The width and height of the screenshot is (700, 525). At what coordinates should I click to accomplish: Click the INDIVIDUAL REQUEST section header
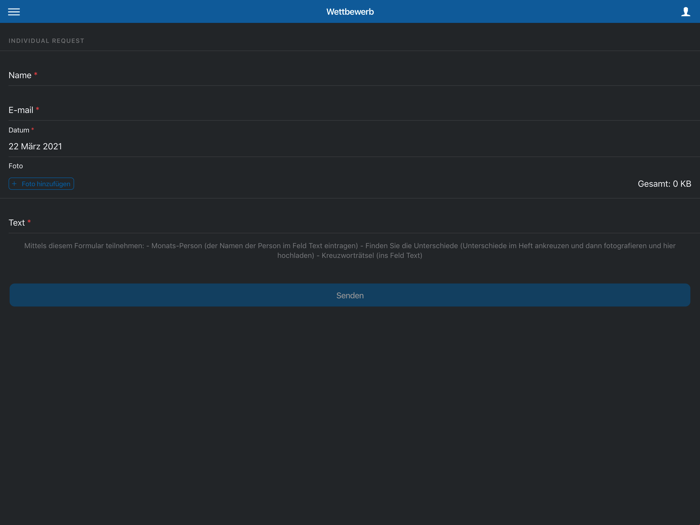click(46, 41)
